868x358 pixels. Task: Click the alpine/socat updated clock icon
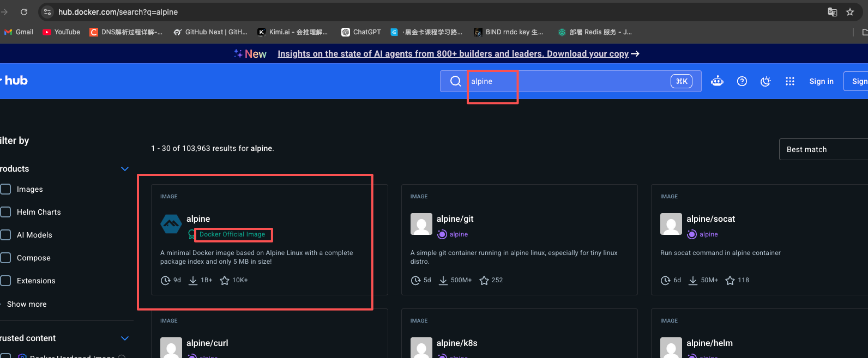pos(665,281)
